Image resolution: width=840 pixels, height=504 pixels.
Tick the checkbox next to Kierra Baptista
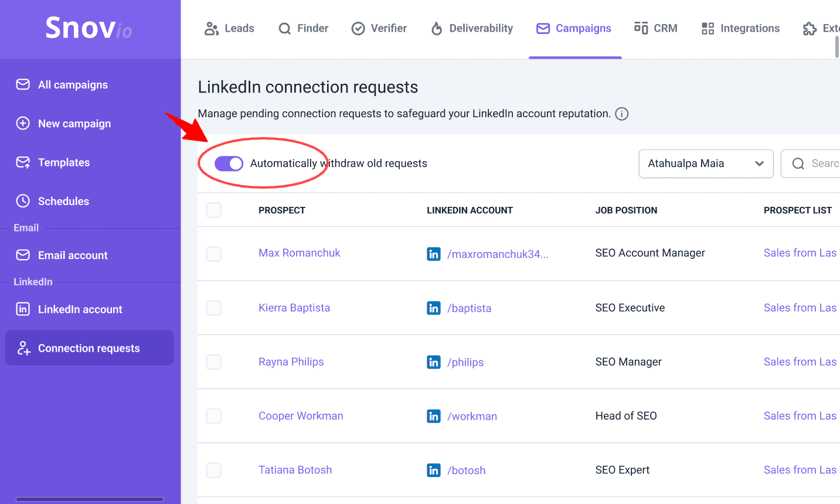click(214, 308)
